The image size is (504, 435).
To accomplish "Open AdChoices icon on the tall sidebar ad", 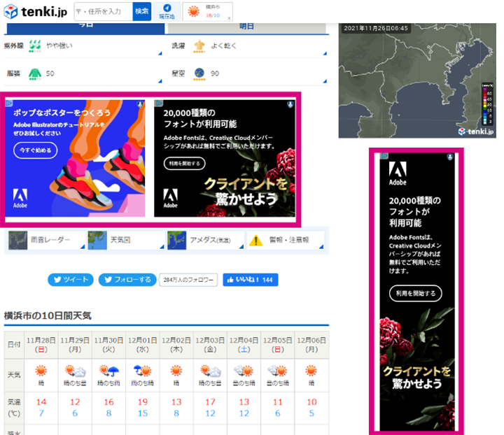I will pos(384,156).
